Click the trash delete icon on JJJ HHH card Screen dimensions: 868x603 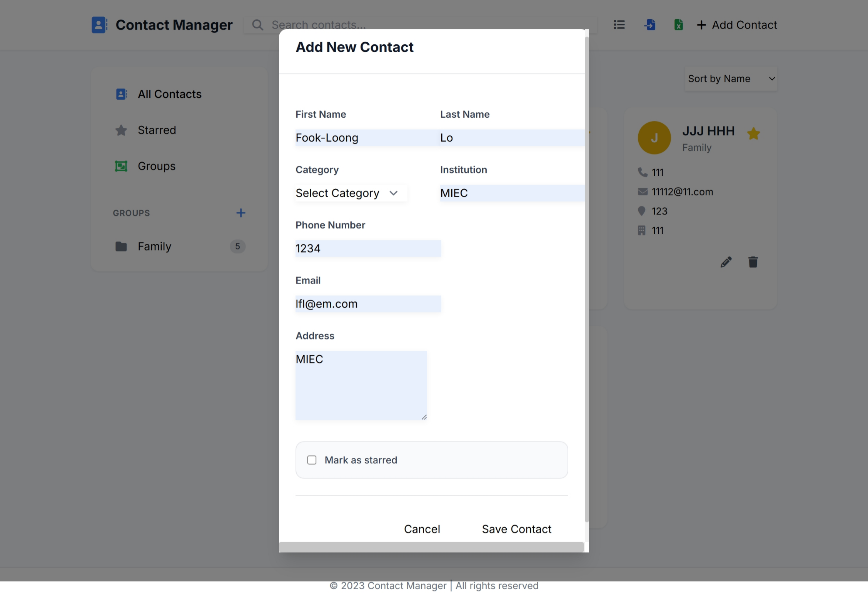(753, 262)
